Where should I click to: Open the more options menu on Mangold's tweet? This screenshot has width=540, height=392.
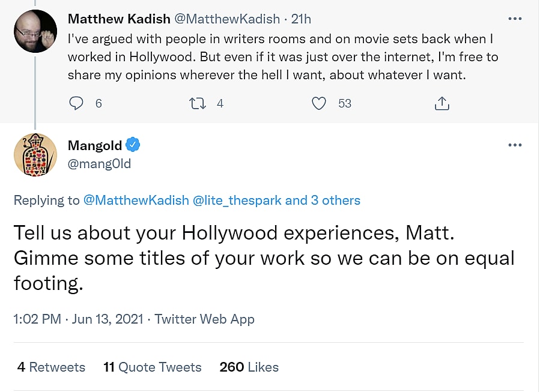click(515, 145)
